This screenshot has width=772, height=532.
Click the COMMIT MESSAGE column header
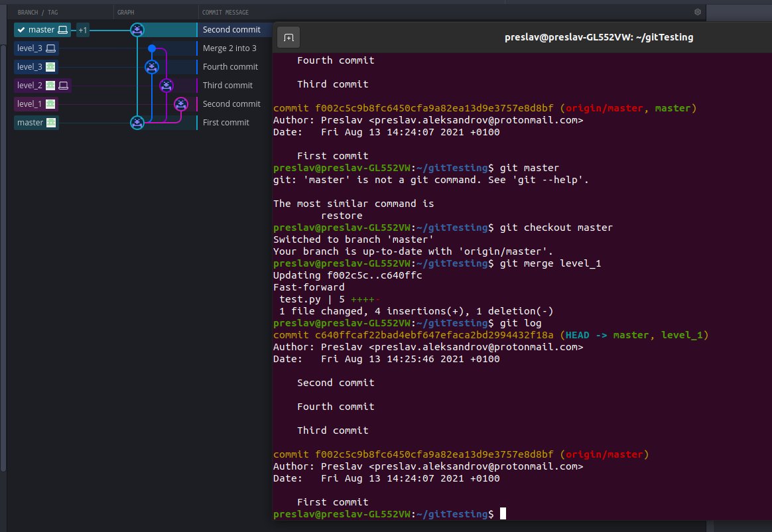[x=225, y=13]
